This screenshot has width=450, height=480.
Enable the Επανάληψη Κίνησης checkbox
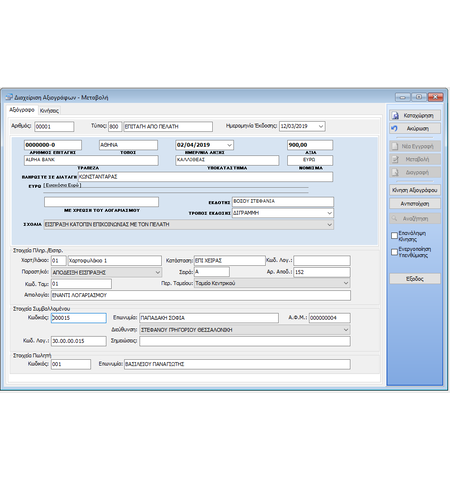tap(394, 236)
